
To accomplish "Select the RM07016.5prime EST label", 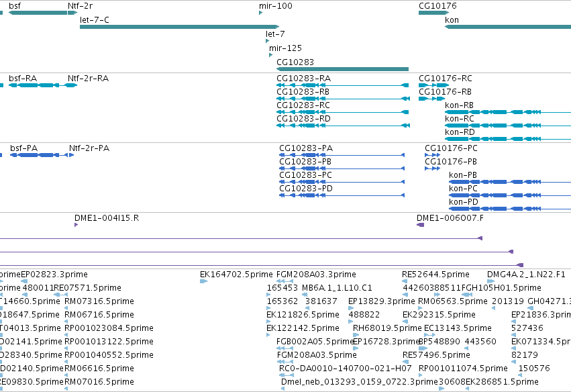I will point(99,382).
